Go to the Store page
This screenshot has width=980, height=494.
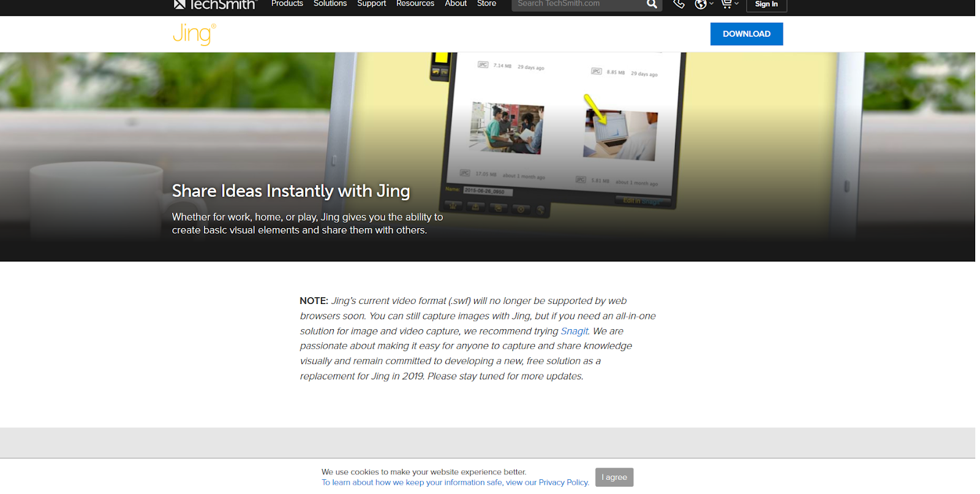pos(487,4)
